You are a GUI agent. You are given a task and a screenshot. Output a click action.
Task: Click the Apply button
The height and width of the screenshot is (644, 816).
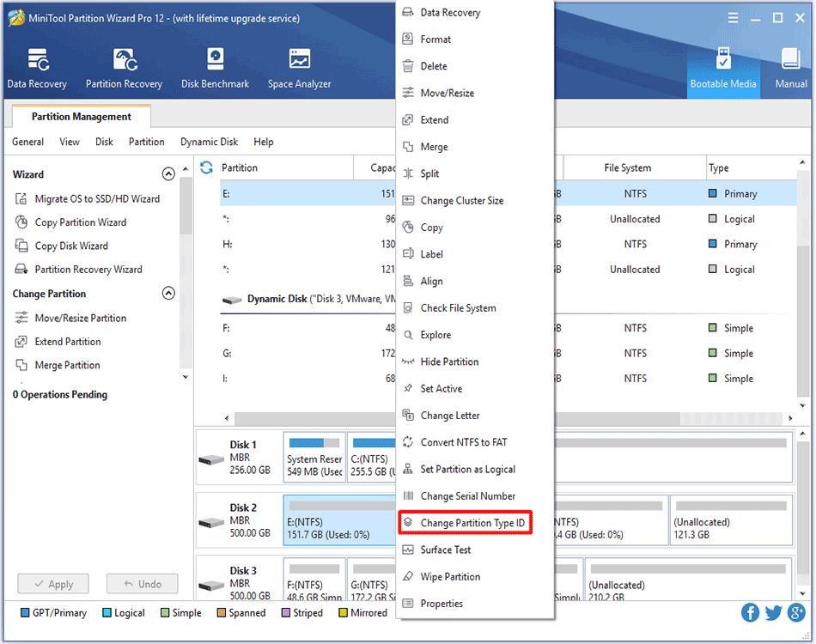click(x=52, y=584)
